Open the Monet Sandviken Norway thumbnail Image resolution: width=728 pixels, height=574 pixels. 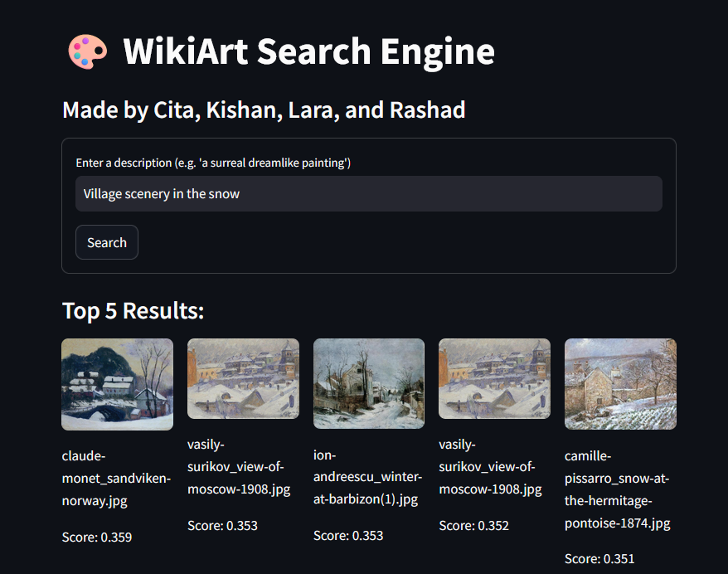(117, 384)
